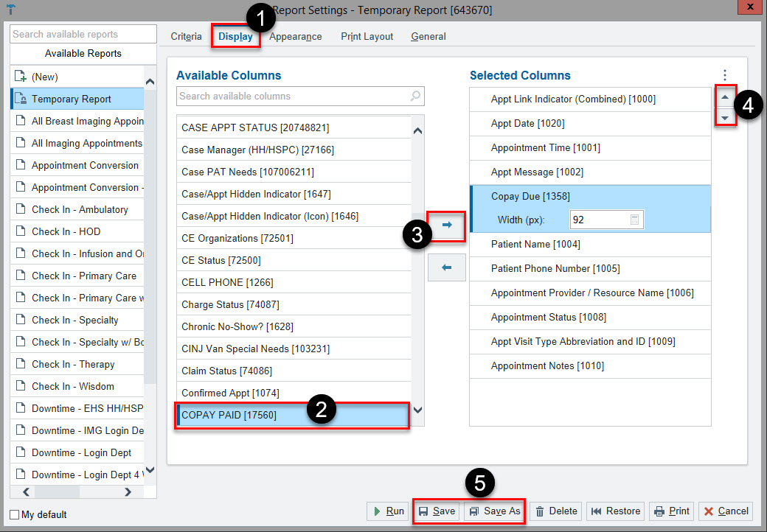Move selected column down with arrow
Viewport: 767px width, 532px height.
point(725,118)
